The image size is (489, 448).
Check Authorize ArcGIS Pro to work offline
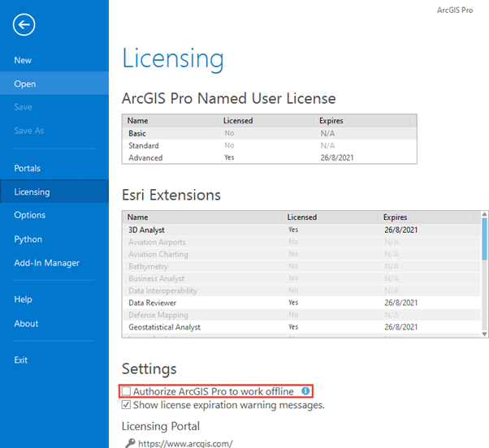(x=126, y=391)
